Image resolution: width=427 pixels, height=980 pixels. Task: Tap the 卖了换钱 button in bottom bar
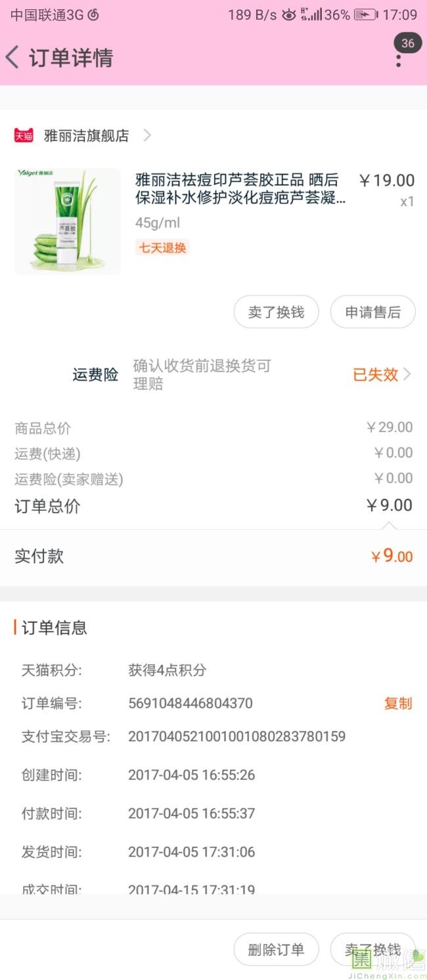[x=372, y=950]
